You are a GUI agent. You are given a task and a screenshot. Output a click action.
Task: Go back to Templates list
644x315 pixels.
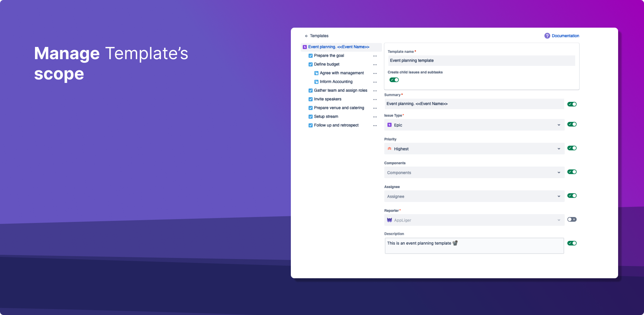point(319,36)
